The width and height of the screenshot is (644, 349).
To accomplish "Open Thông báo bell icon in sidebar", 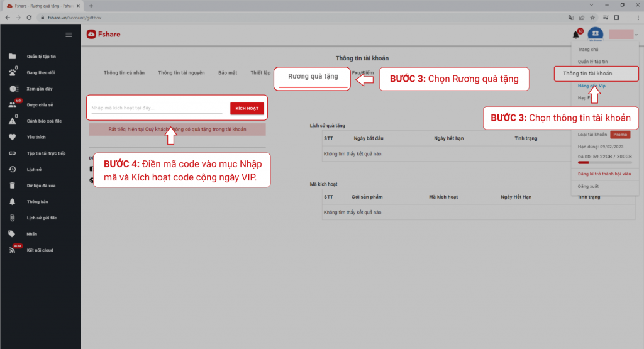I will [13, 202].
